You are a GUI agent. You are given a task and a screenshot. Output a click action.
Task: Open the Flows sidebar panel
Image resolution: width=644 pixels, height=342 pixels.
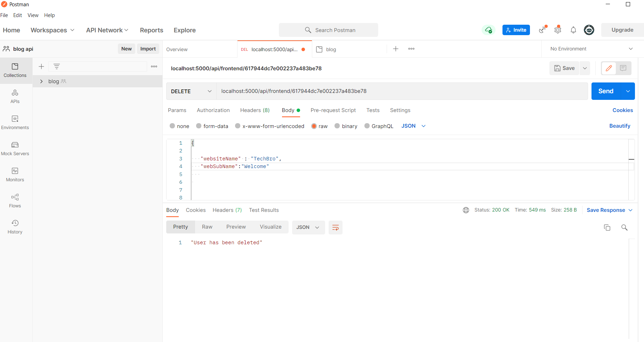coord(15,201)
